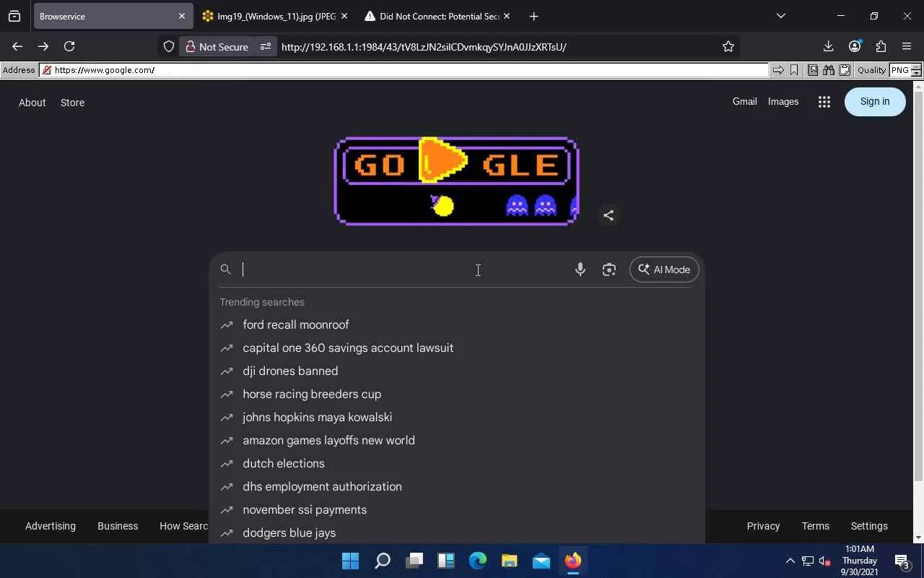The height and width of the screenshot is (578, 924).
Task: Open the Google apps grid
Action: click(x=824, y=102)
